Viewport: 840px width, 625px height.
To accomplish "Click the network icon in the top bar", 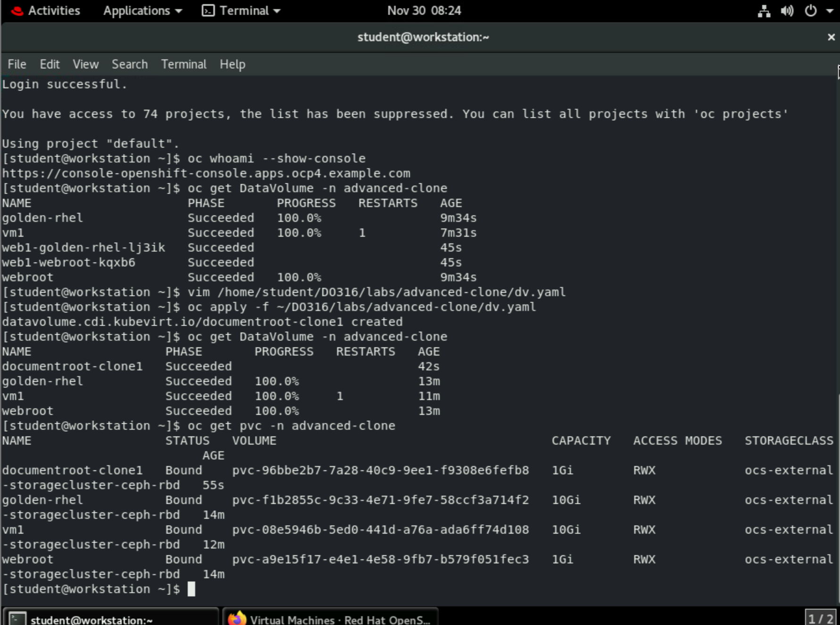I will point(764,11).
